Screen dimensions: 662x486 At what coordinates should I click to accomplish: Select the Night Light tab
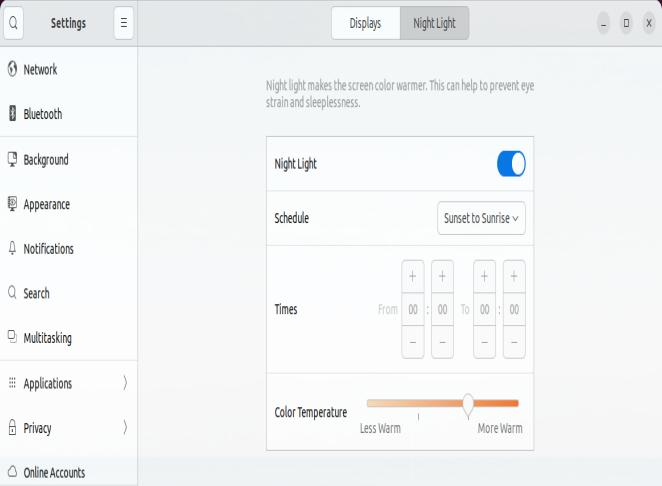point(434,23)
